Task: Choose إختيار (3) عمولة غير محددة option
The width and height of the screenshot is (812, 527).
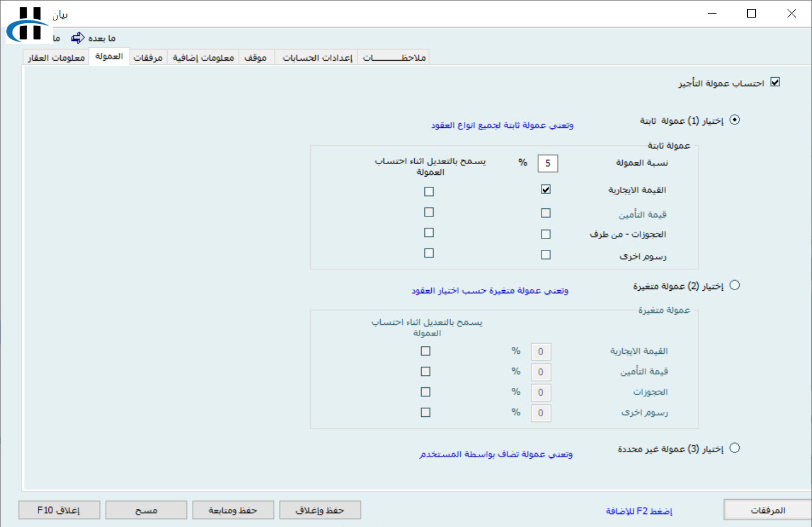Action: click(735, 448)
